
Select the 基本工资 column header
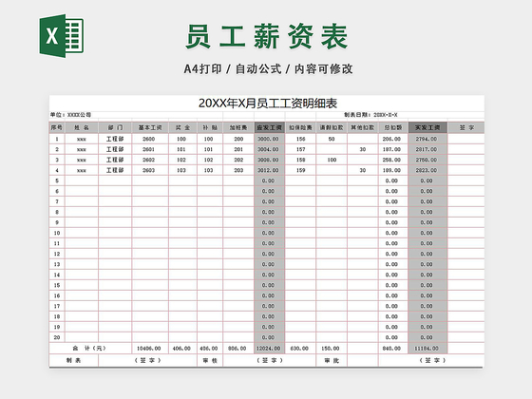150,127
